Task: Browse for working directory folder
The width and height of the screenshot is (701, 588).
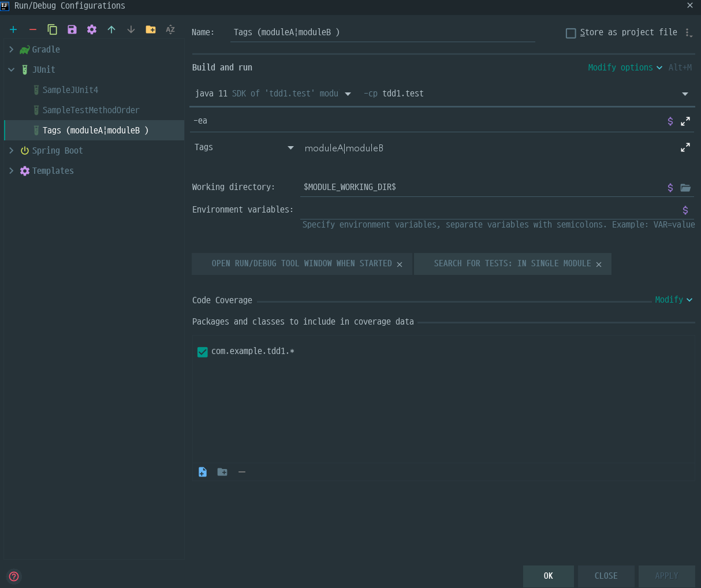Action: click(685, 188)
